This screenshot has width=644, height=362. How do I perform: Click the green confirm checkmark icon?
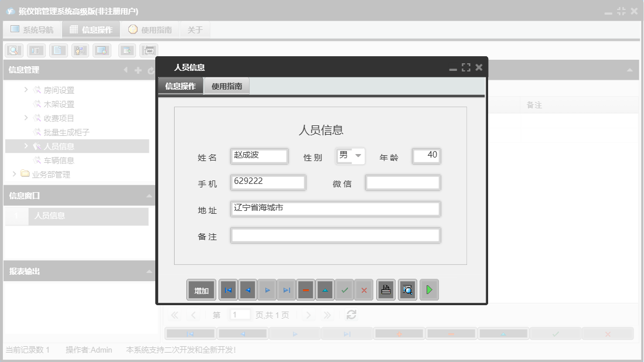click(x=345, y=289)
